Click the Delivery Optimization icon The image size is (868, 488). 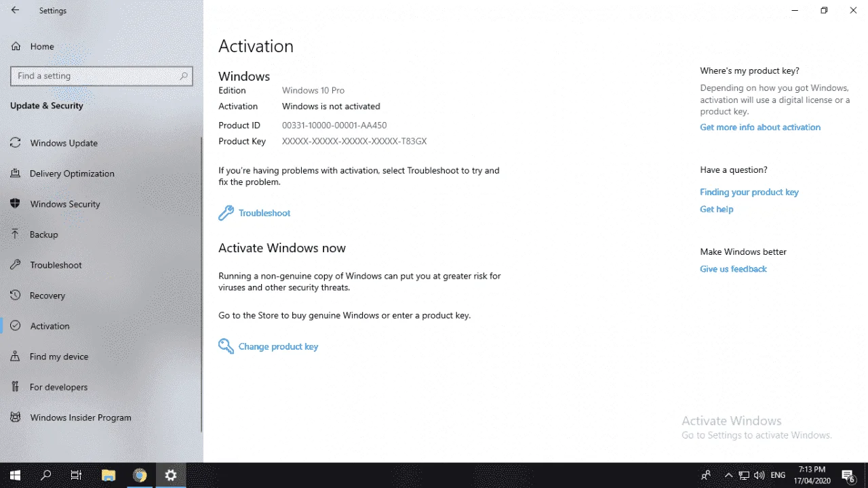click(15, 174)
